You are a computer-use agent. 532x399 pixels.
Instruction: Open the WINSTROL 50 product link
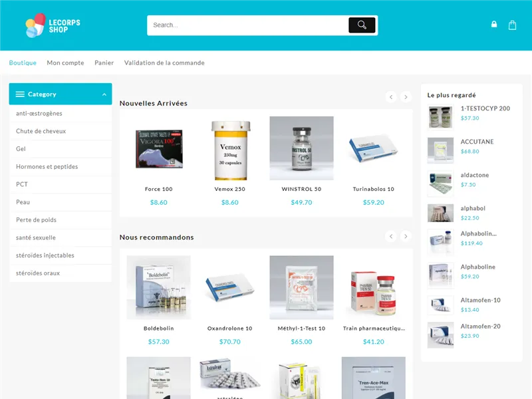(301, 189)
